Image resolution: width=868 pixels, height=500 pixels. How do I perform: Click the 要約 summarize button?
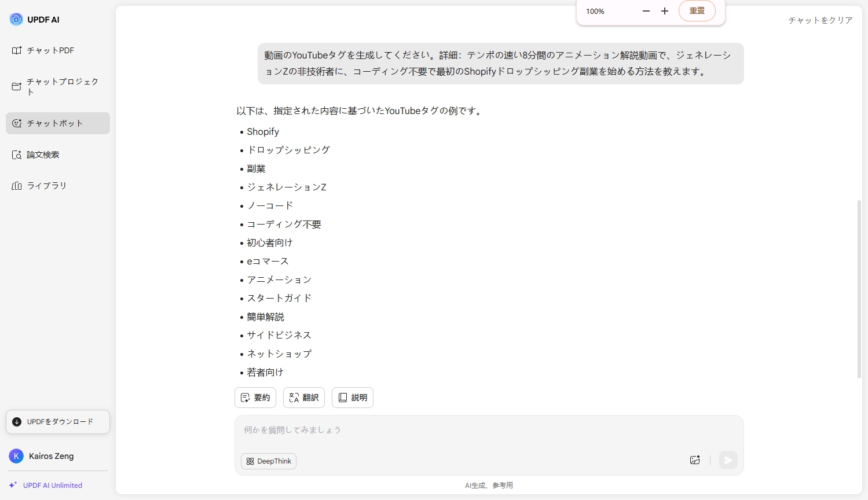(x=255, y=398)
